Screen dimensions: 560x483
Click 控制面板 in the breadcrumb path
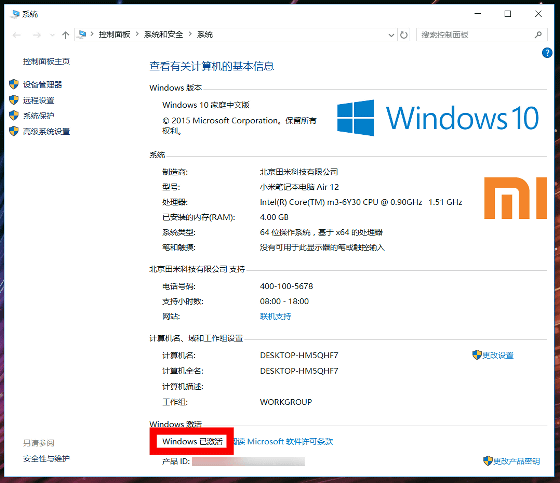coord(114,35)
